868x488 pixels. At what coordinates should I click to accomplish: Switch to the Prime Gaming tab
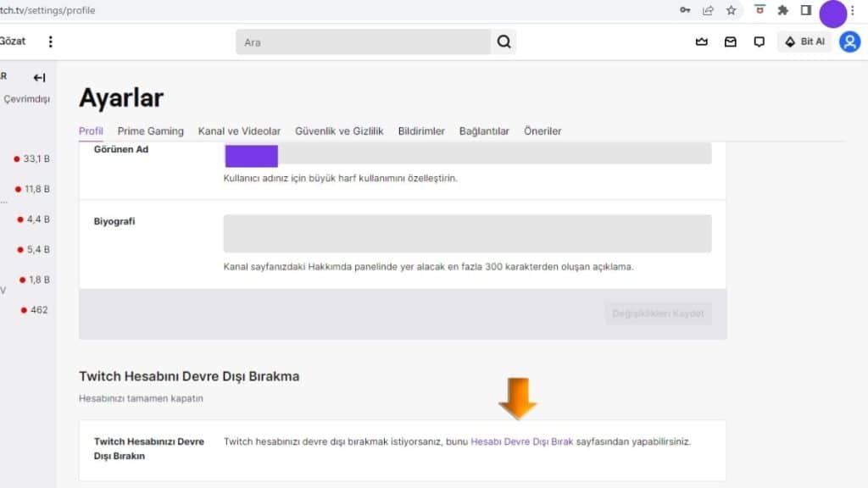(x=151, y=131)
